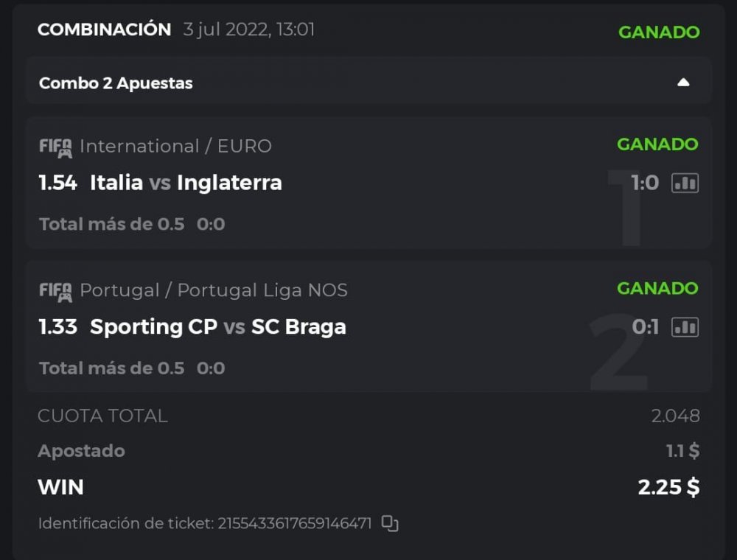Copy the ticket identification number
The height and width of the screenshot is (560, 737).
click(x=390, y=524)
